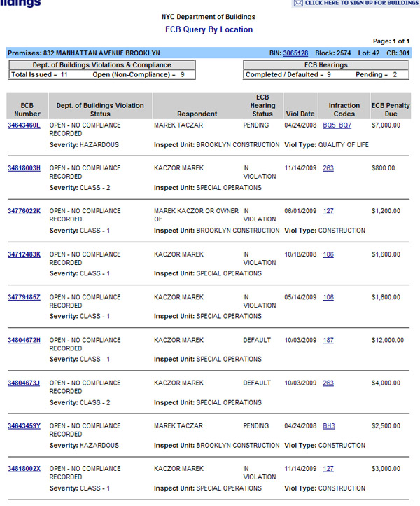This screenshot has width=420, height=506.
Task: Open ECB violation 34643460L
Action: coord(24,125)
